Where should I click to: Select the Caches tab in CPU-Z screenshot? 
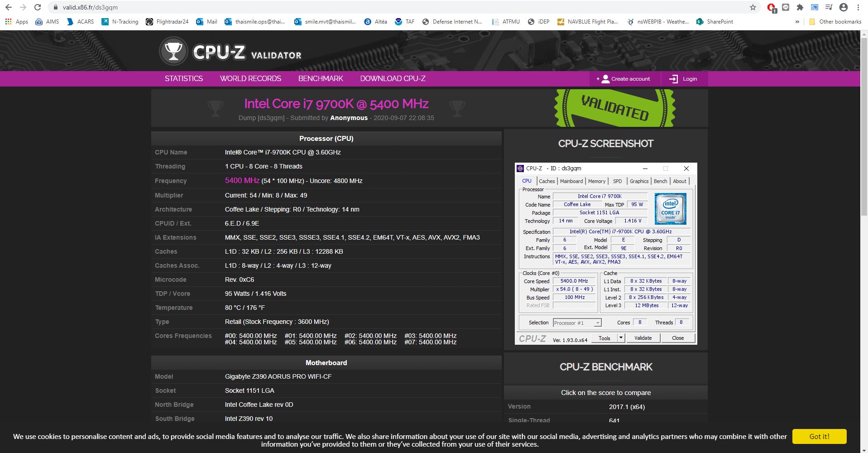coord(547,181)
